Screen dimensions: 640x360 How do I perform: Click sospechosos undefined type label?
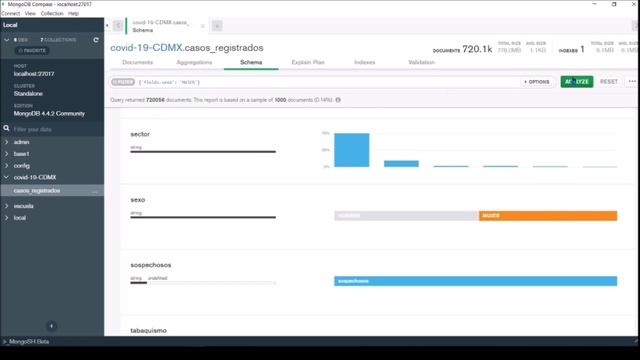click(158, 278)
